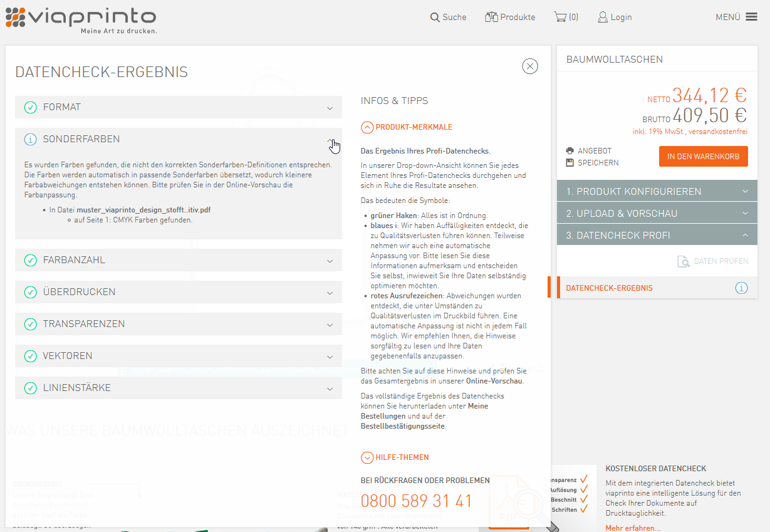This screenshot has height=532, width=770.
Task: Click the DATENCHECK-ERGEBNIS dialog title
Action: pos(101,72)
